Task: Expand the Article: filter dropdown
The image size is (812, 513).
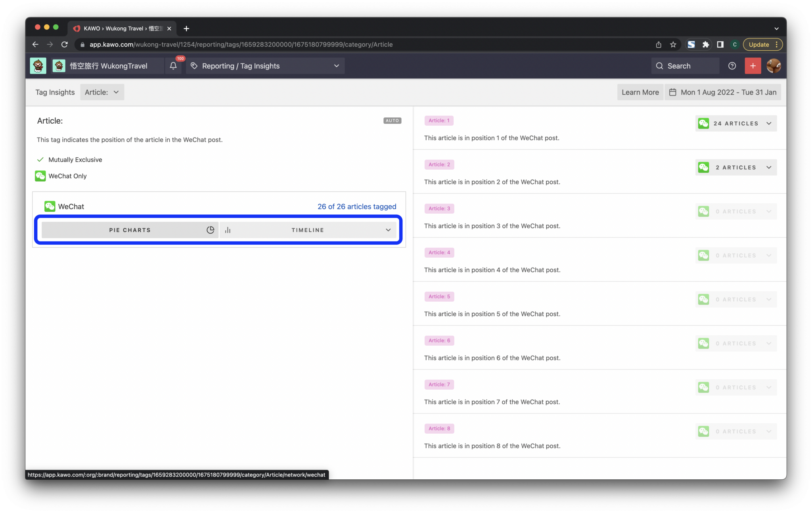Action: click(x=102, y=92)
